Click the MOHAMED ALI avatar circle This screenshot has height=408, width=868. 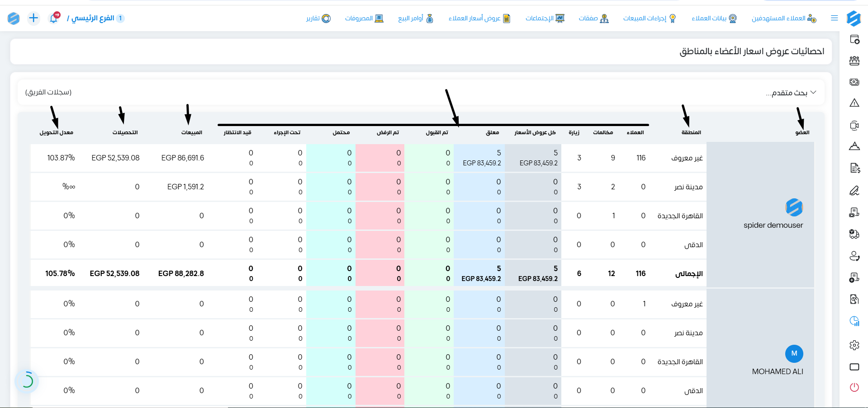(x=794, y=353)
